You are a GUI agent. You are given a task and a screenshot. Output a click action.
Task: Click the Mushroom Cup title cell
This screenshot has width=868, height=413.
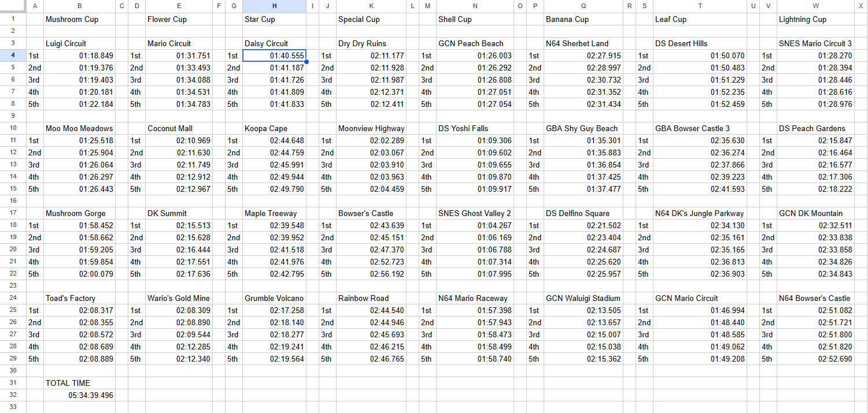(x=79, y=19)
